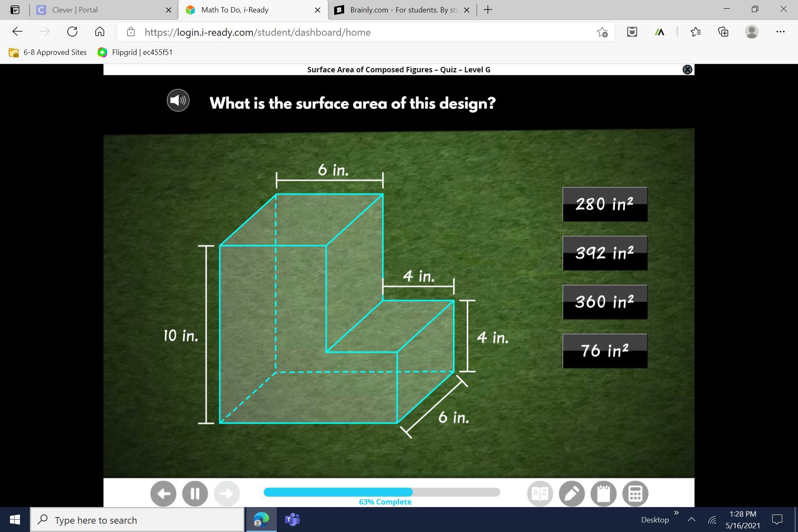Close the quiz with the X icon
Screen dimensions: 798x532
tap(687, 70)
